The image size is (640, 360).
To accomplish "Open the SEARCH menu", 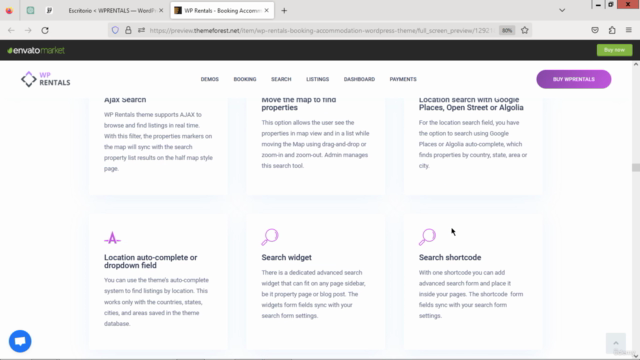I will click(x=281, y=79).
